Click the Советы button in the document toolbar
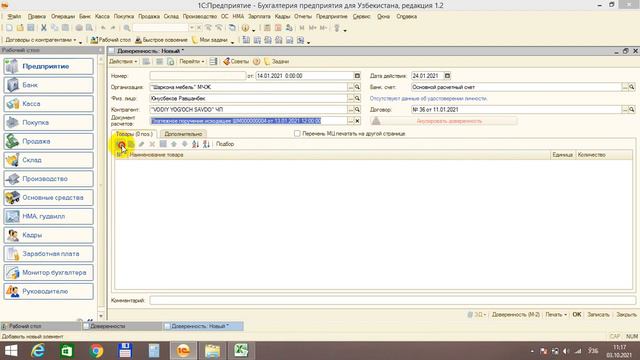 (x=236, y=62)
